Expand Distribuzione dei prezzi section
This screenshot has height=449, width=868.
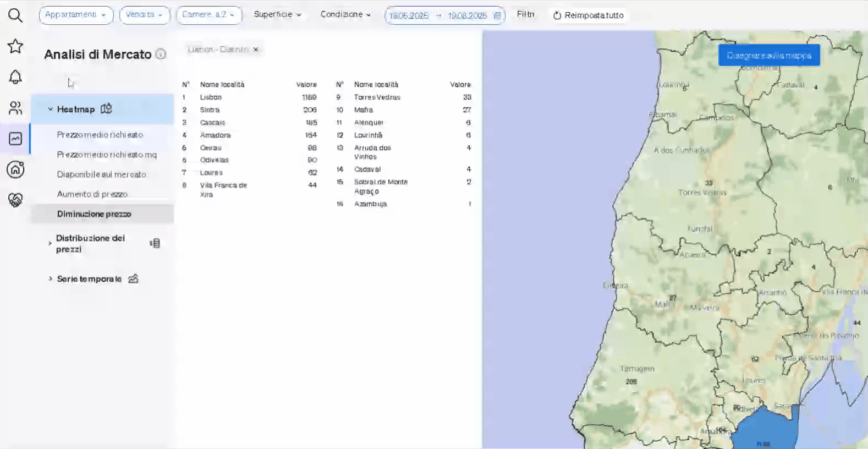click(91, 243)
